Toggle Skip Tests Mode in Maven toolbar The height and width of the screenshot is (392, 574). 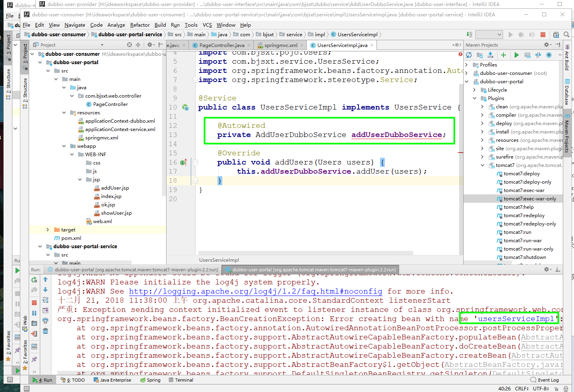pos(538,55)
